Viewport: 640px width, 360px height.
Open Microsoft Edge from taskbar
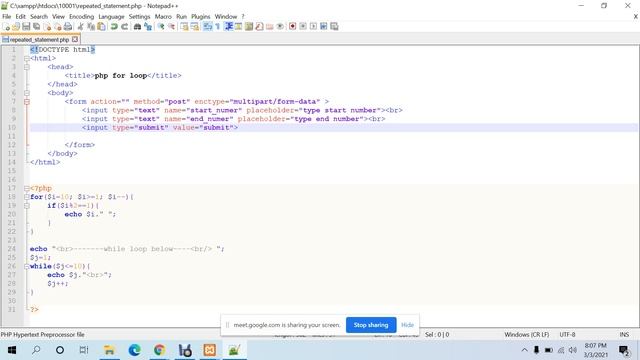(134, 350)
